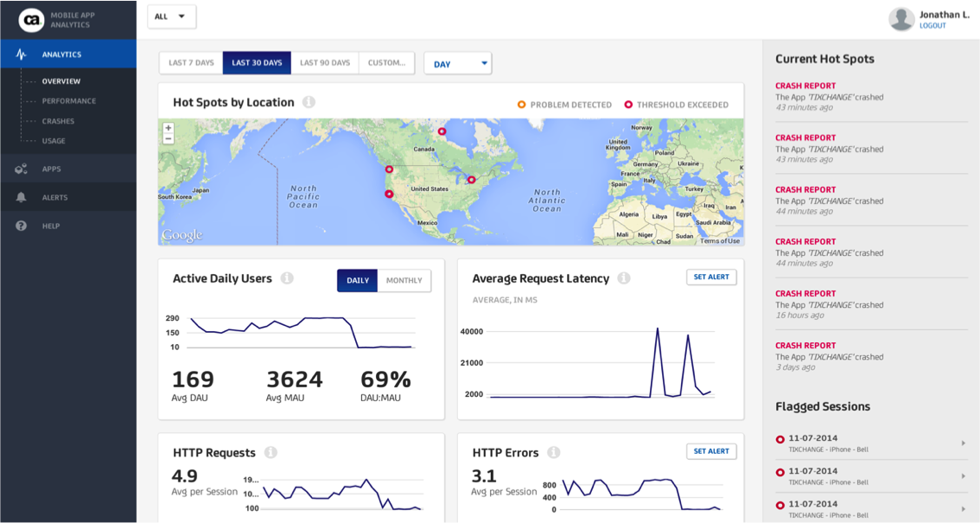This screenshot has width=980, height=523.
Task: Click the Average Request Latency chart
Action: click(600, 362)
